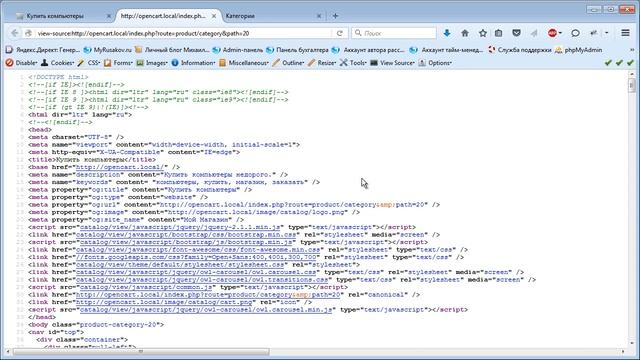Reload the page with the refresh icon
The width and height of the screenshot is (640, 360).
pos(340,33)
